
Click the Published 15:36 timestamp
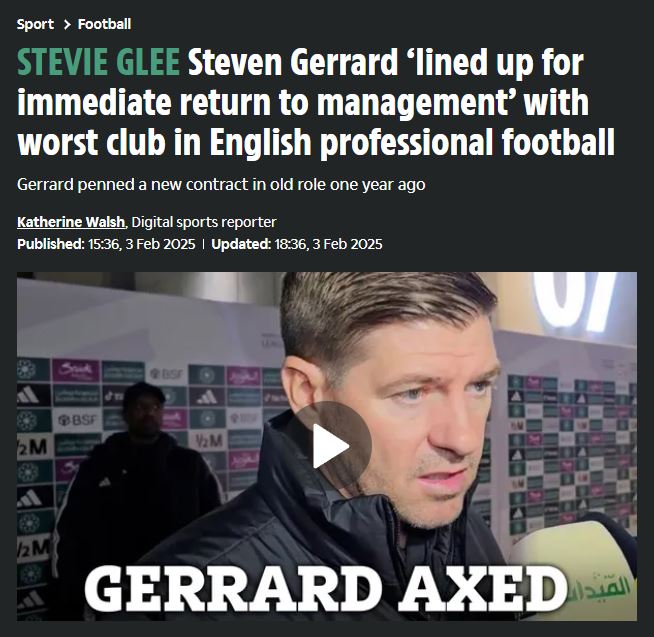click(106, 244)
